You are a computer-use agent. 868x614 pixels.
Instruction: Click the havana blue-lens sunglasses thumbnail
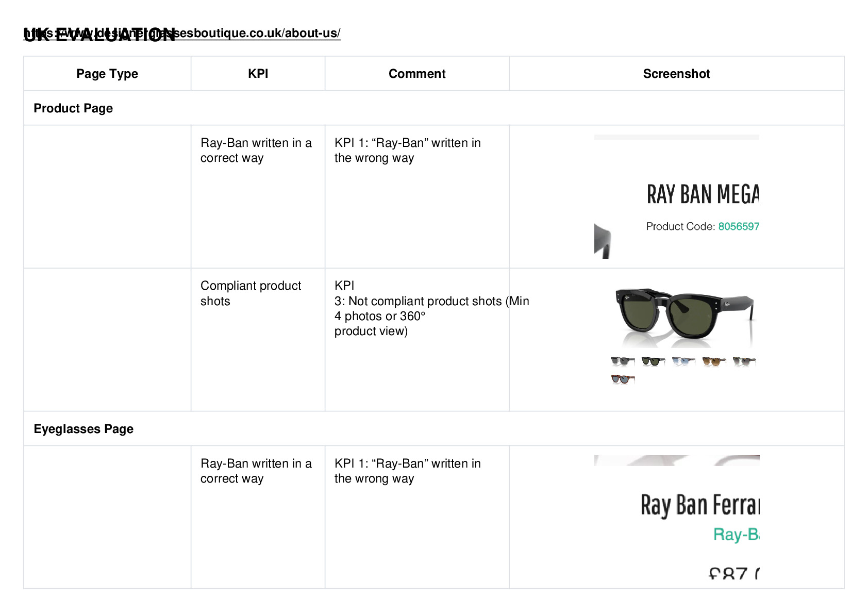coord(623,379)
